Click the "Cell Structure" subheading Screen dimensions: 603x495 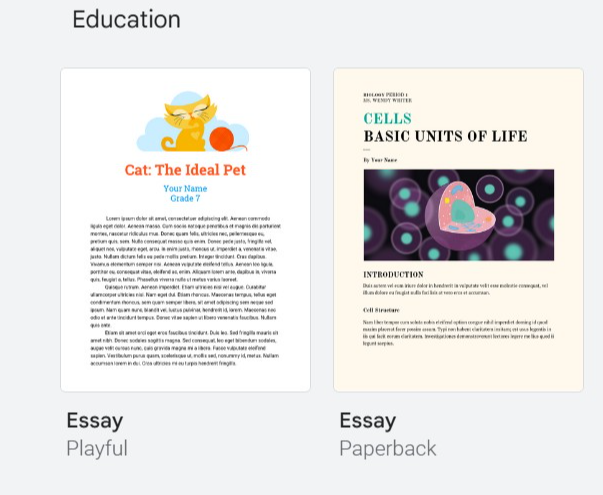(x=382, y=310)
